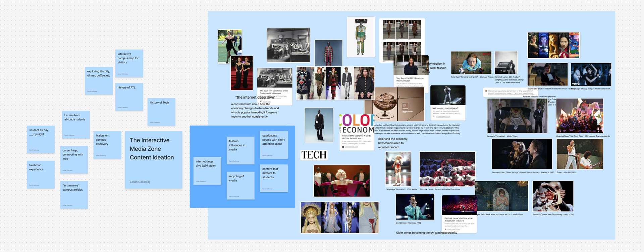Click the 'internet deep dive (wiki style)' sticky
644x252 pixels.
coord(207,171)
